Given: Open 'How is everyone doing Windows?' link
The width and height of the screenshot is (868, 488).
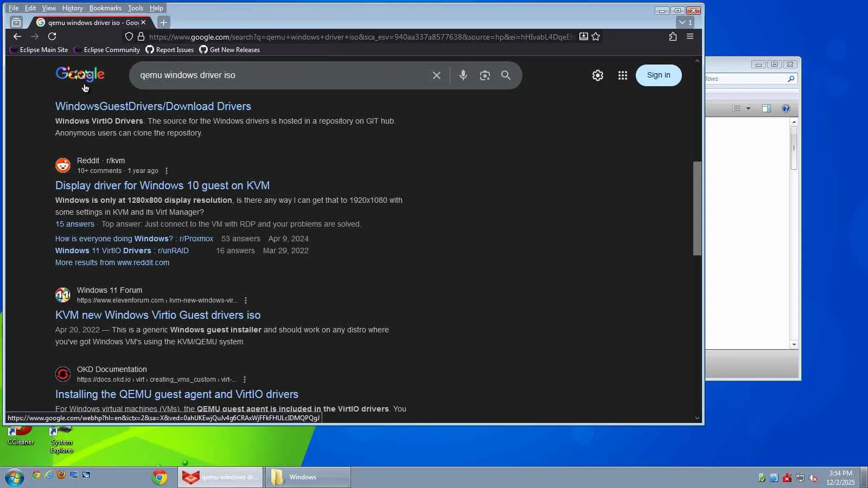Looking at the screenshot, I should [134, 239].
